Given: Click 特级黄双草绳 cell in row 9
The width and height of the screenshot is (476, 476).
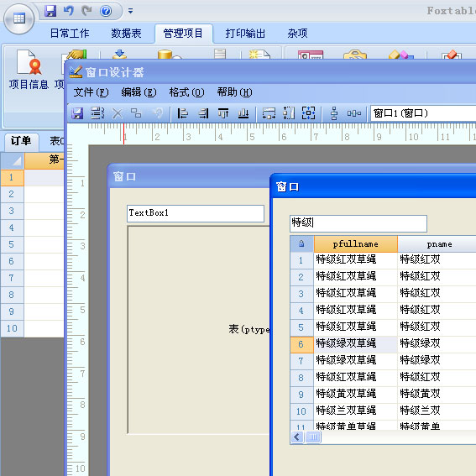Looking at the screenshot, I should click(x=355, y=395).
